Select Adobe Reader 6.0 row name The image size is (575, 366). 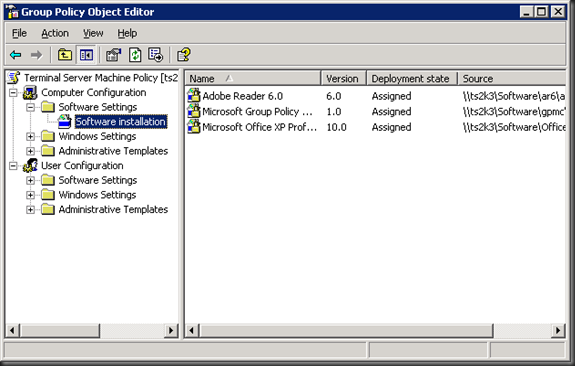click(x=242, y=96)
